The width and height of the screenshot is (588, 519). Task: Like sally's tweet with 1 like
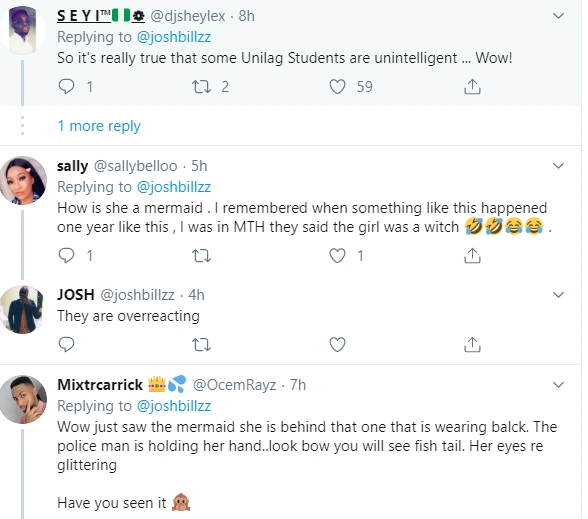click(x=337, y=256)
